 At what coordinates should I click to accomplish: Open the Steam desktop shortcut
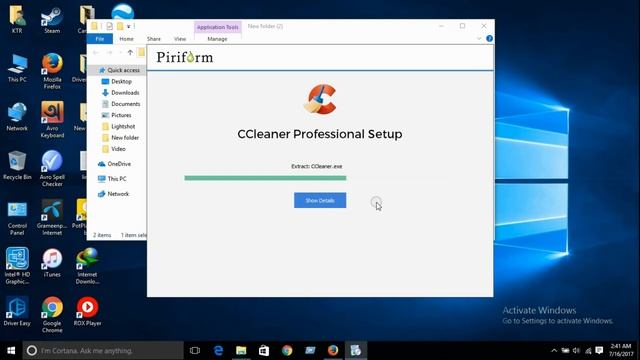click(52, 20)
